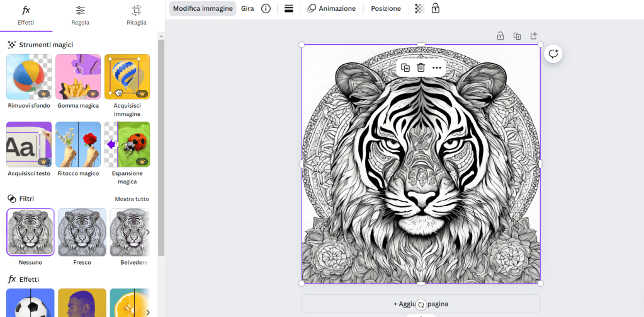Click add page icon above canvas
644x317 pixels.
pyautogui.click(x=534, y=36)
